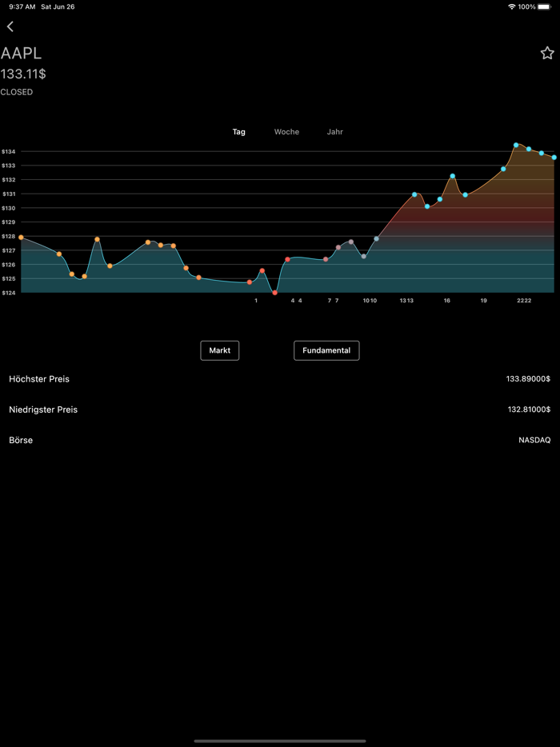This screenshot has height=747, width=560.
Task: Click the 19 x-axis hour label
Action: tap(484, 301)
